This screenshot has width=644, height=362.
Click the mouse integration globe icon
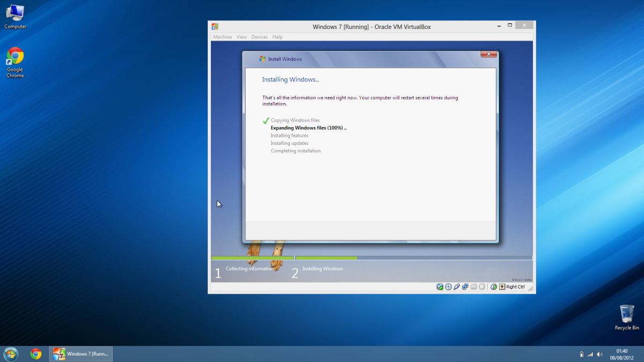[494, 287]
